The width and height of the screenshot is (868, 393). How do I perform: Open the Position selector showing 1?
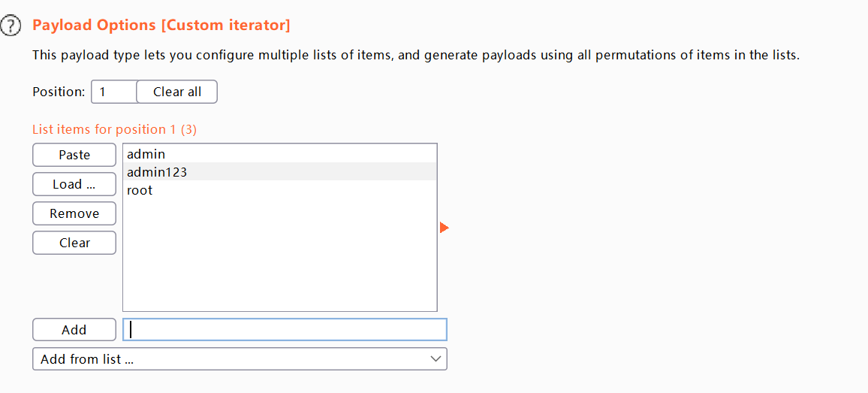(x=113, y=92)
